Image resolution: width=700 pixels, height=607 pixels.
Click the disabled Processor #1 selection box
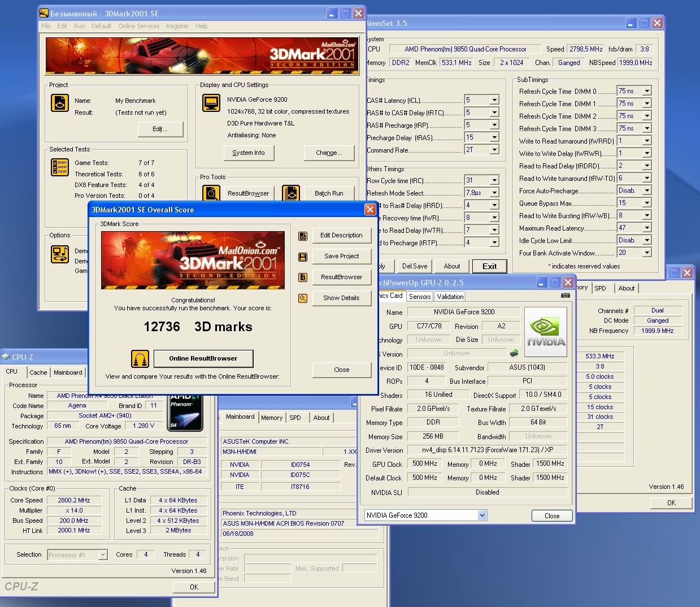(x=77, y=555)
